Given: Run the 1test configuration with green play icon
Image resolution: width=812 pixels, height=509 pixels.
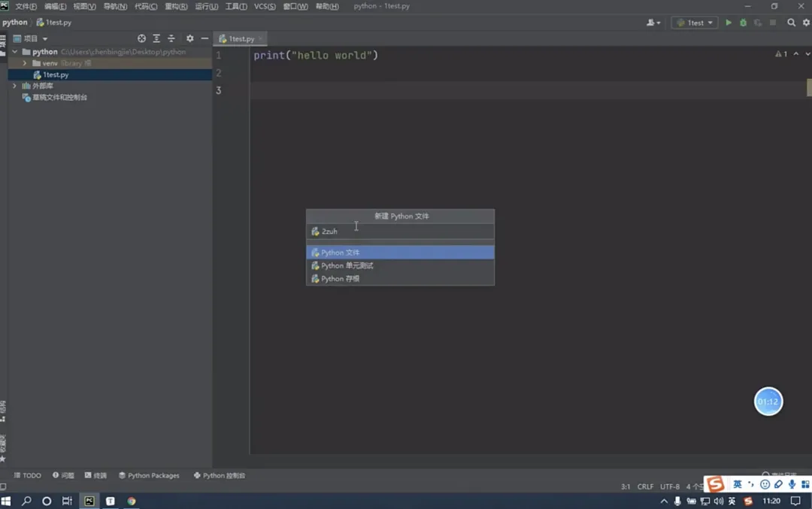Looking at the screenshot, I should pyautogui.click(x=728, y=23).
